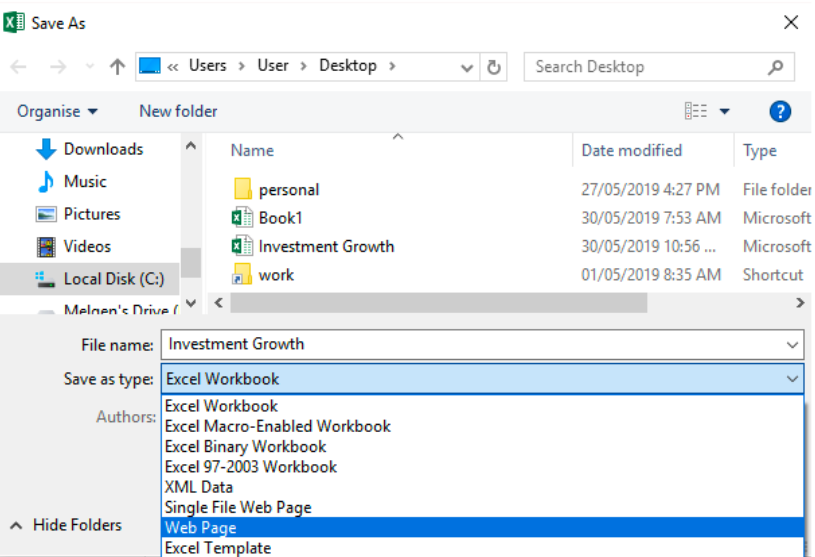This screenshot has height=557, width=815.
Task: Click the navigation pane scroll down arrow
Action: [191, 303]
